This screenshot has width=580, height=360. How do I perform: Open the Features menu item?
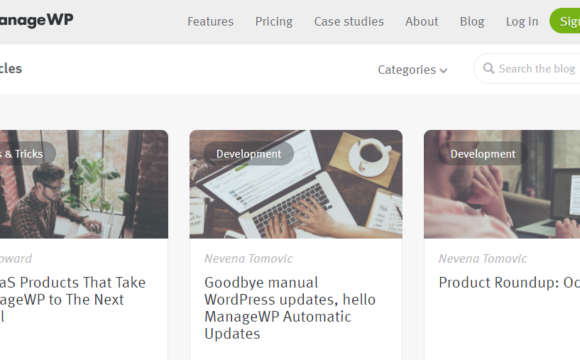[x=210, y=21]
